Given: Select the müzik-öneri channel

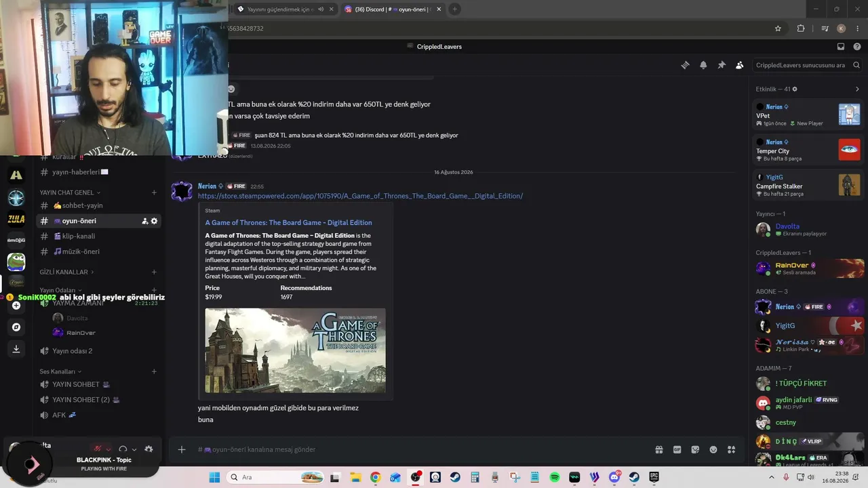Looking at the screenshot, I should (x=98, y=251).
